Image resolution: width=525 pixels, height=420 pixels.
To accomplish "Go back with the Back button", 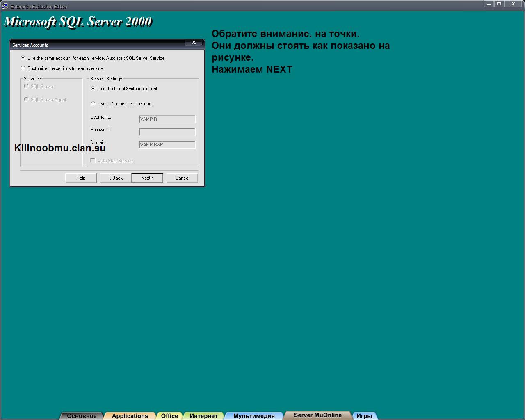I will click(116, 178).
